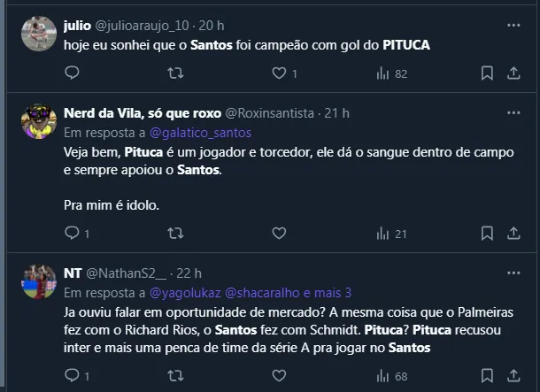This screenshot has height=392, width=540.
Task: Reply to Nerd da Vila's tweet
Action: pos(72,234)
